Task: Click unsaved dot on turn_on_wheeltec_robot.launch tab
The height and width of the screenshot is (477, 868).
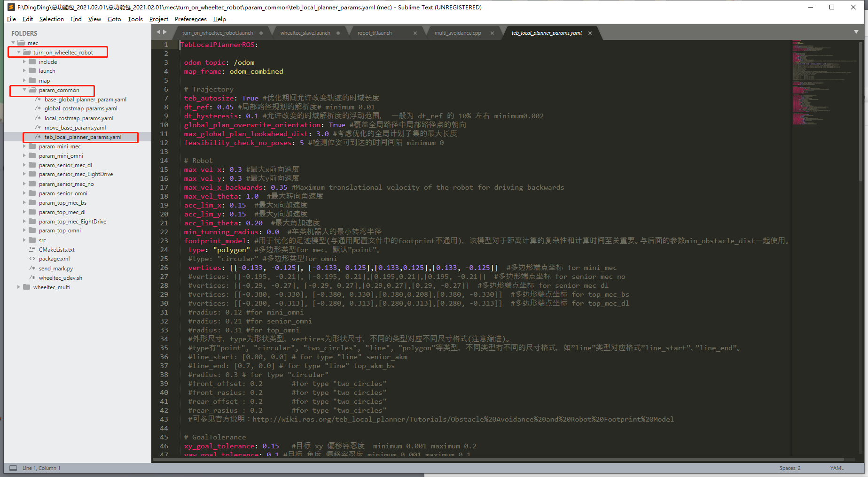Action: (x=261, y=33)
